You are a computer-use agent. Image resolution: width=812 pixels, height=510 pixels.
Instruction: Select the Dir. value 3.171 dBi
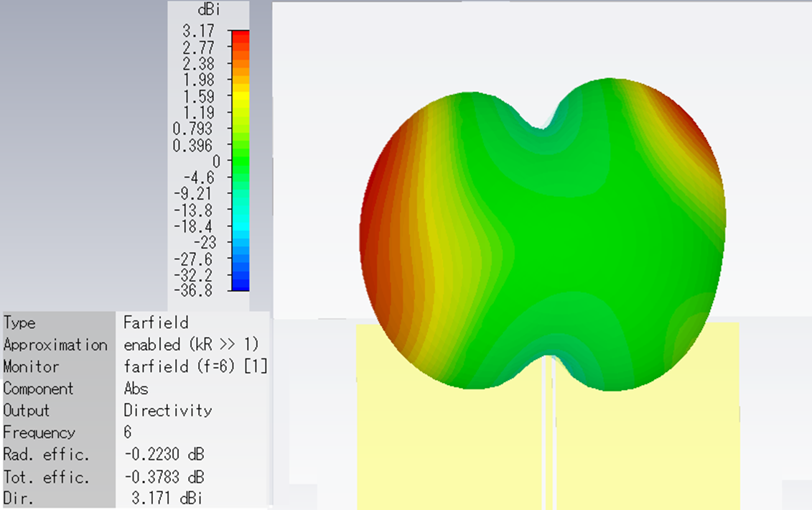169,499
